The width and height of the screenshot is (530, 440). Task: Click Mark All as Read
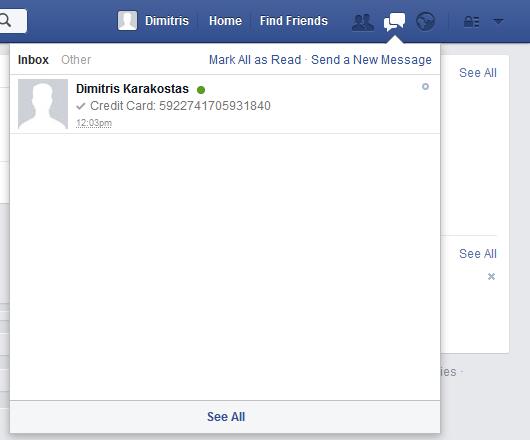click(255, 60)
